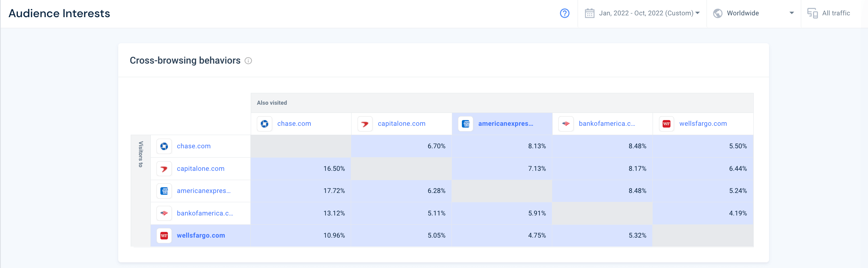The height and width of the screenshot is (268, 868).
Task: Click the 8.13% cell in chase.com row
Action: tap(502, 146)
